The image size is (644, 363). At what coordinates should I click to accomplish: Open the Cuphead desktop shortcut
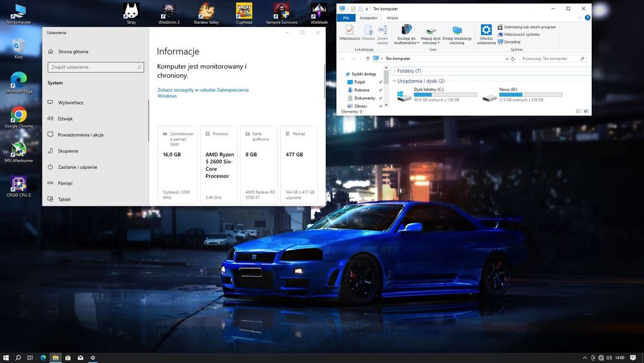(x=244, y=14)
